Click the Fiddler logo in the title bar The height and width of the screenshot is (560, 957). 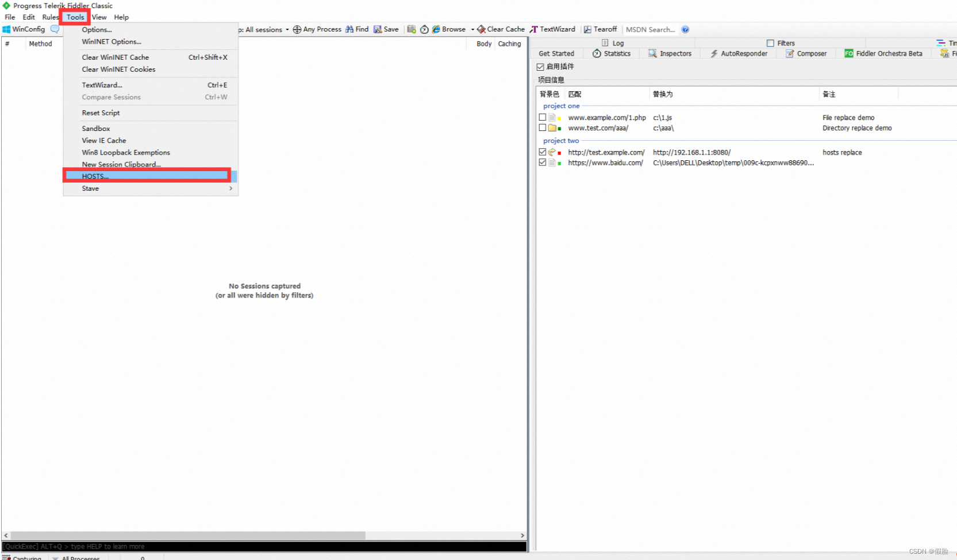pyautogui.click(x=6, y=5)
